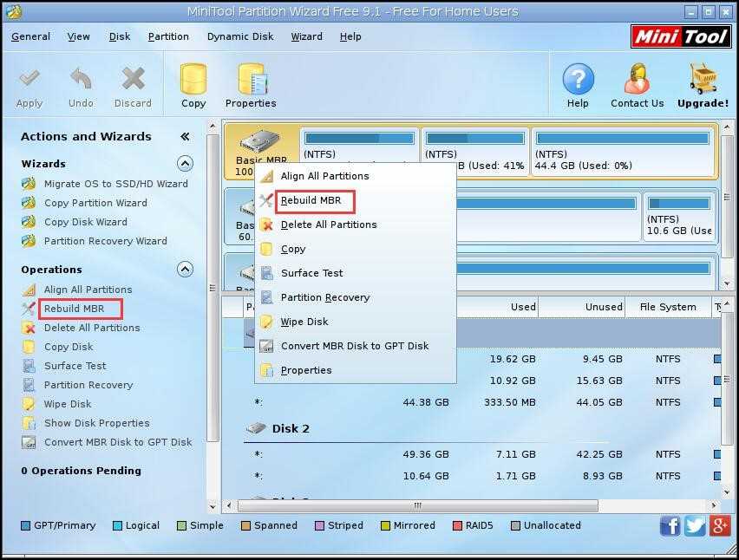Select the 10.64 GB partition row

[x=471, y=476]
